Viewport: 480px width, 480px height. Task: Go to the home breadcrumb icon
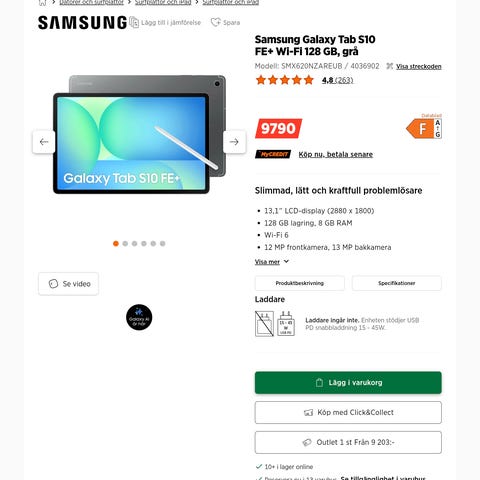[x=42, y=3]
